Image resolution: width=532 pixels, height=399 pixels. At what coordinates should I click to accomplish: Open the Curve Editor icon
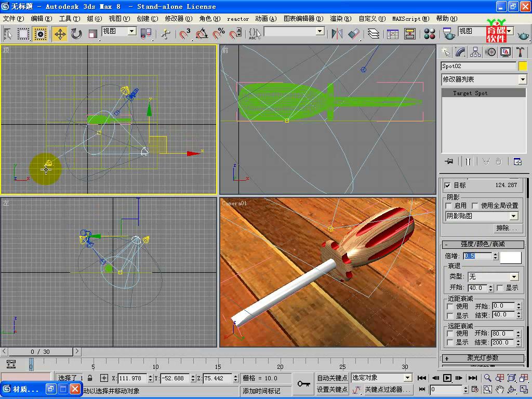pos(393,34)
